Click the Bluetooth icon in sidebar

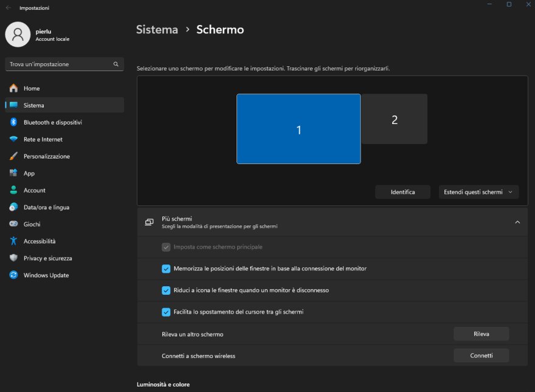click(13, 122)
